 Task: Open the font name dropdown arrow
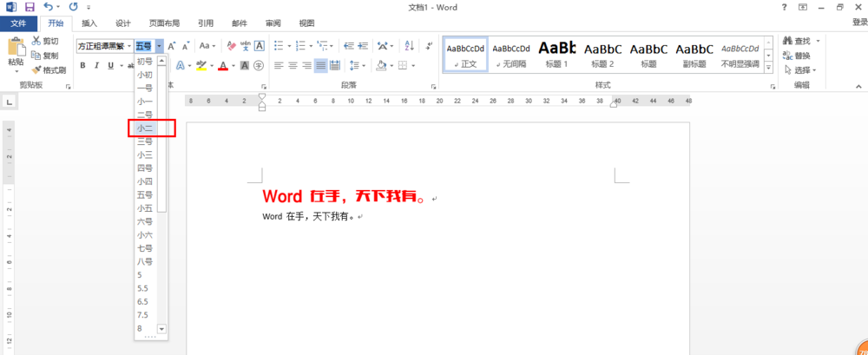coord(129,46)
